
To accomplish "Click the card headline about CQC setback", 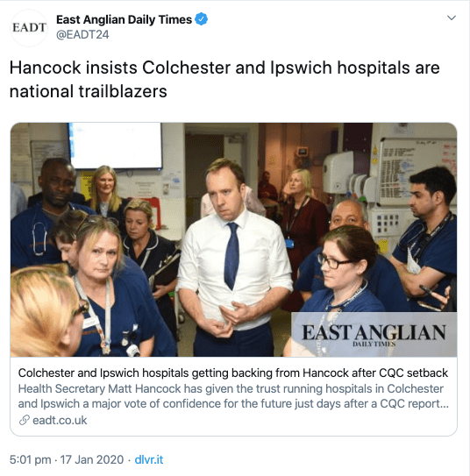I will tap(233, 373).
